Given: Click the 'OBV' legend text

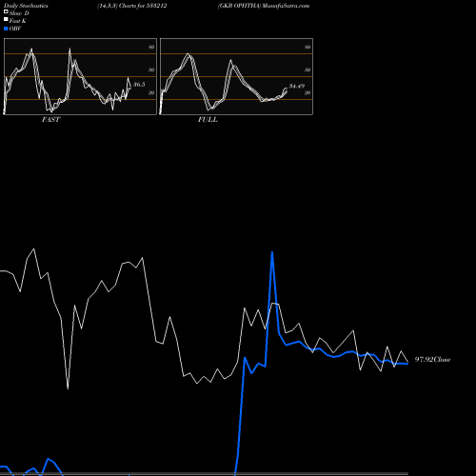Looking at the screenshot, I should [x=15, y=29].
